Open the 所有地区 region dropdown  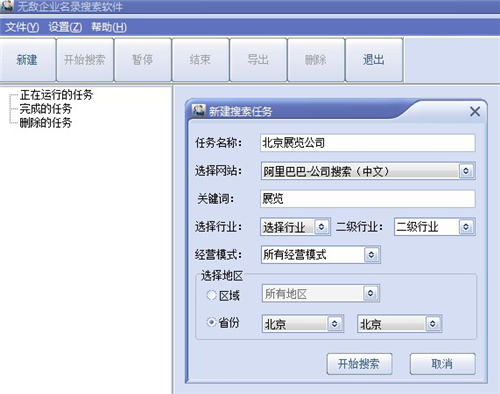point(321,294)
